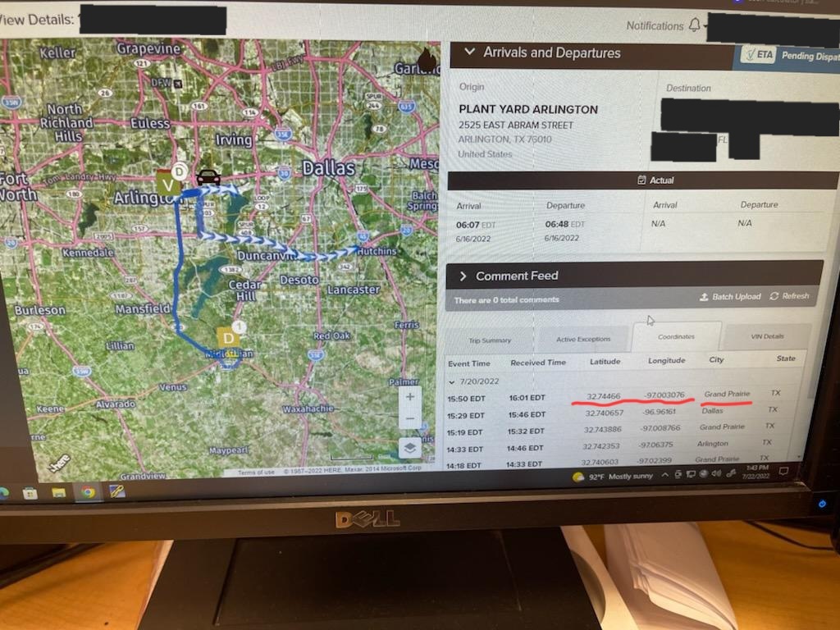
Task: Open the volume control in the tray
Action: (717, 473)
